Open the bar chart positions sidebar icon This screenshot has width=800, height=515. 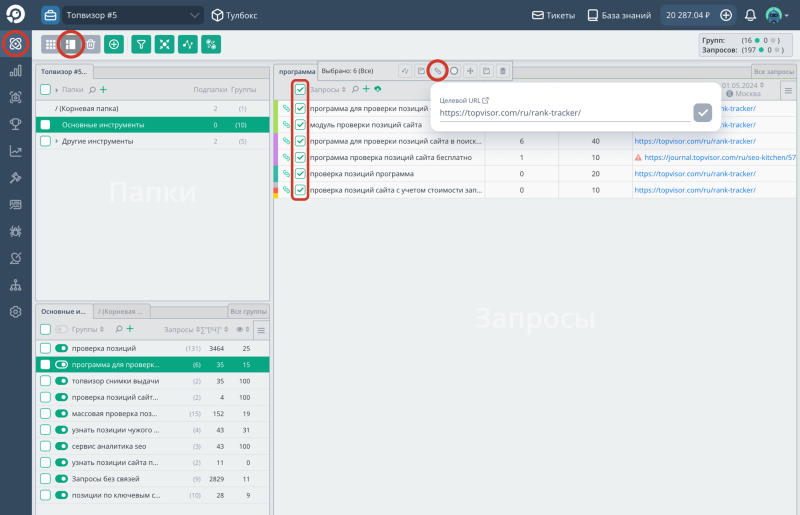coord(15,71)
